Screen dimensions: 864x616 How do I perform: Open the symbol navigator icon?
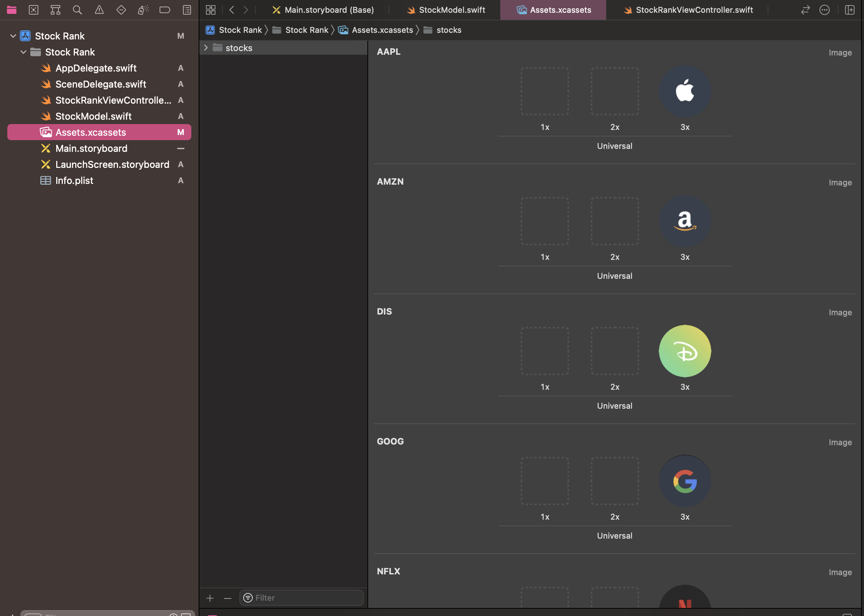pyautogui.click(x=56, y=10)
